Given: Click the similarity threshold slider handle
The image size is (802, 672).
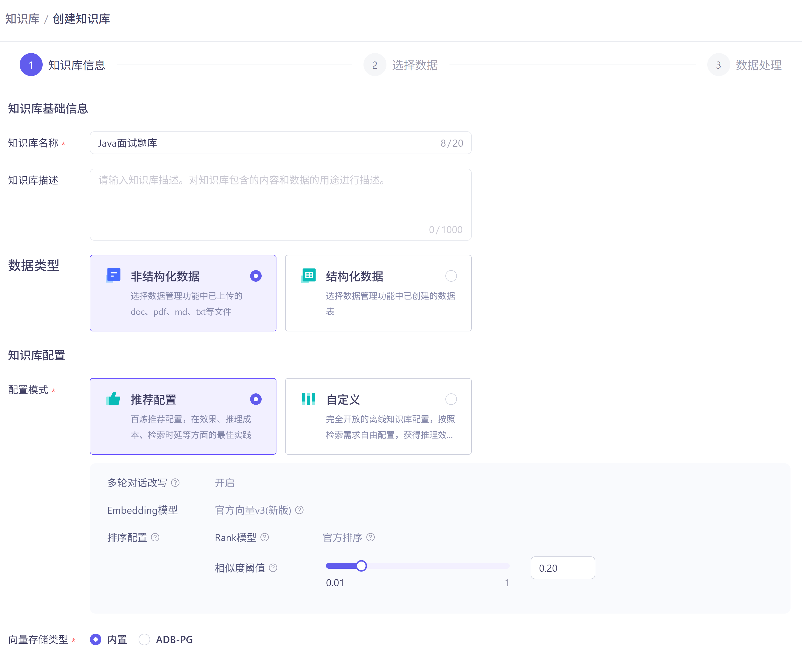Looking at the screenshot, I should click(x=361, y=566).
